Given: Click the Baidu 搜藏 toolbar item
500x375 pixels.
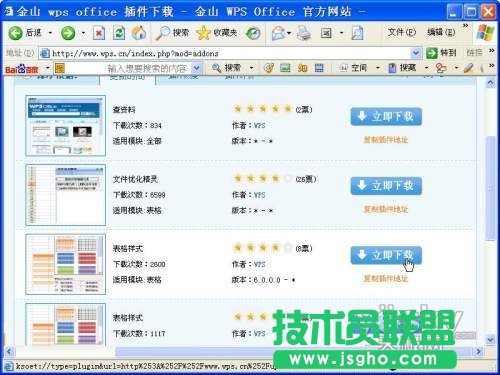Looking at the screenshot, I should (403, 68).
